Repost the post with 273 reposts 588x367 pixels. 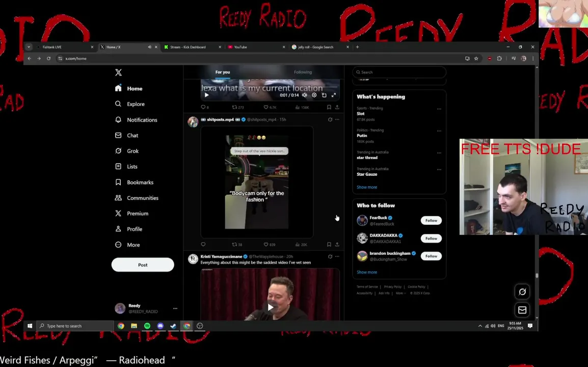point(238,108)
